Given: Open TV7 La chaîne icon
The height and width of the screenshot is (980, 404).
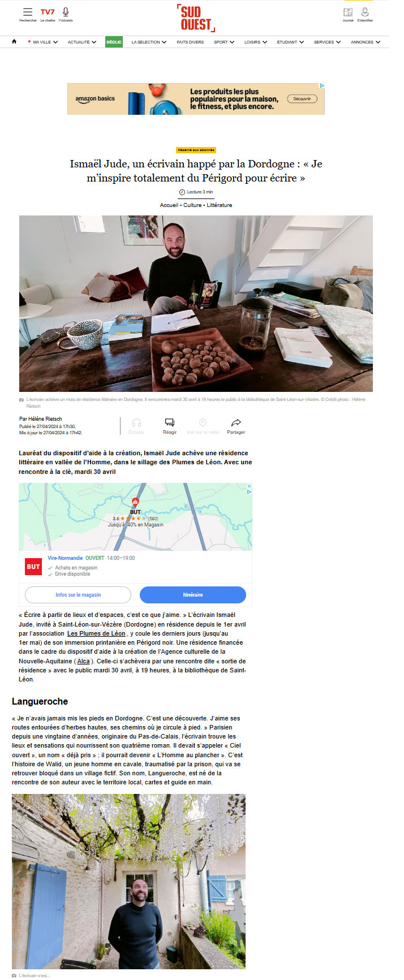Looking at the screenshot, I should pos(48,12).
